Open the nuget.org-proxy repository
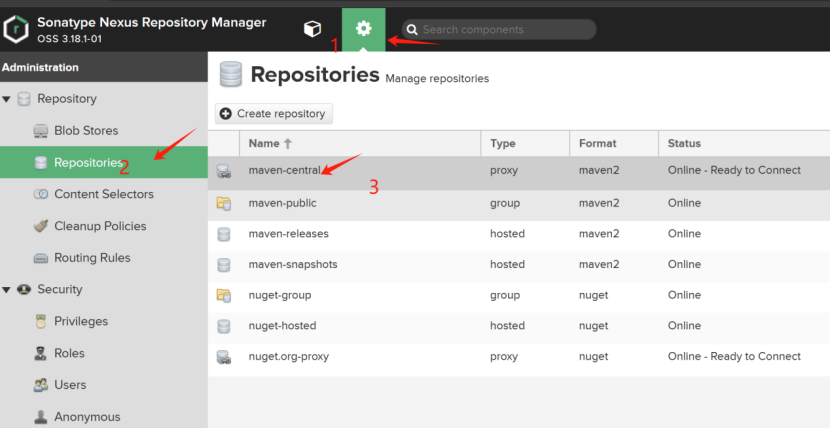830x428 pixels. click(288, 357)
